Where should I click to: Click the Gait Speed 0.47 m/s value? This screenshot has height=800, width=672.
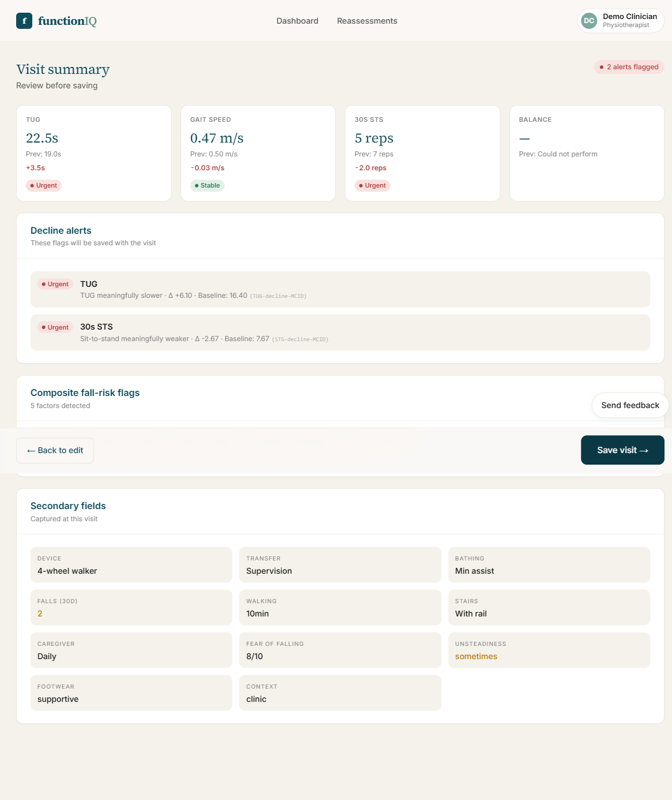point(217,138)
